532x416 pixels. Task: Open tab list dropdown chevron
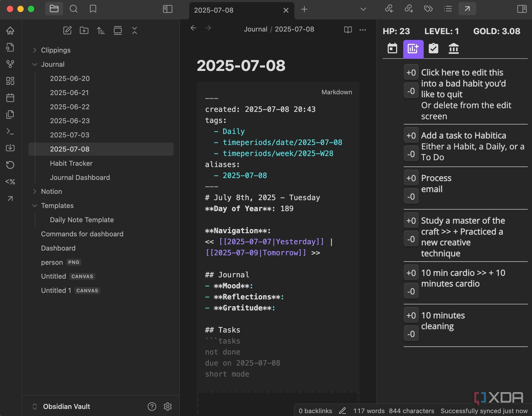[x=363, y=9]
